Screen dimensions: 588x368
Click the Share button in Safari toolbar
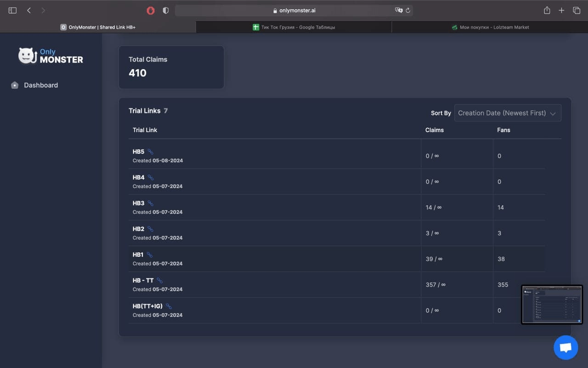[x=547, y=10]
